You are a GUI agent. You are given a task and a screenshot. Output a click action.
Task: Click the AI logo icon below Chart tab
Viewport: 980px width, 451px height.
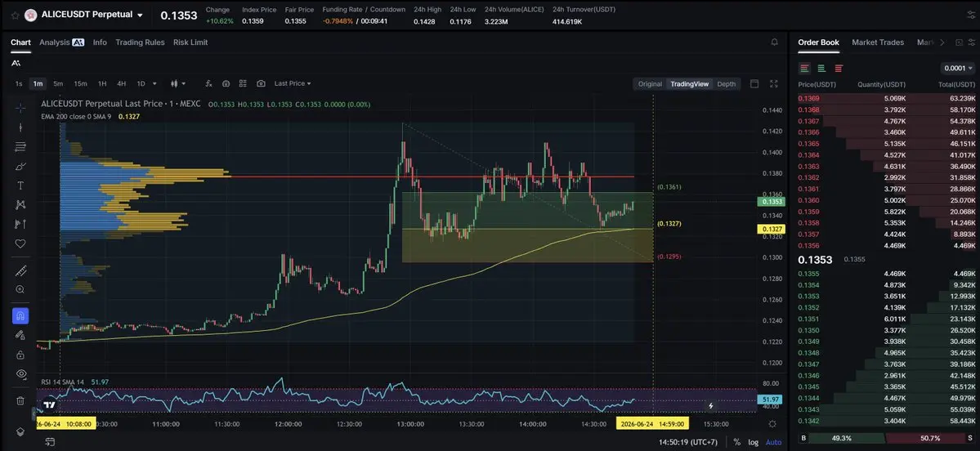(x=16, y=63)
